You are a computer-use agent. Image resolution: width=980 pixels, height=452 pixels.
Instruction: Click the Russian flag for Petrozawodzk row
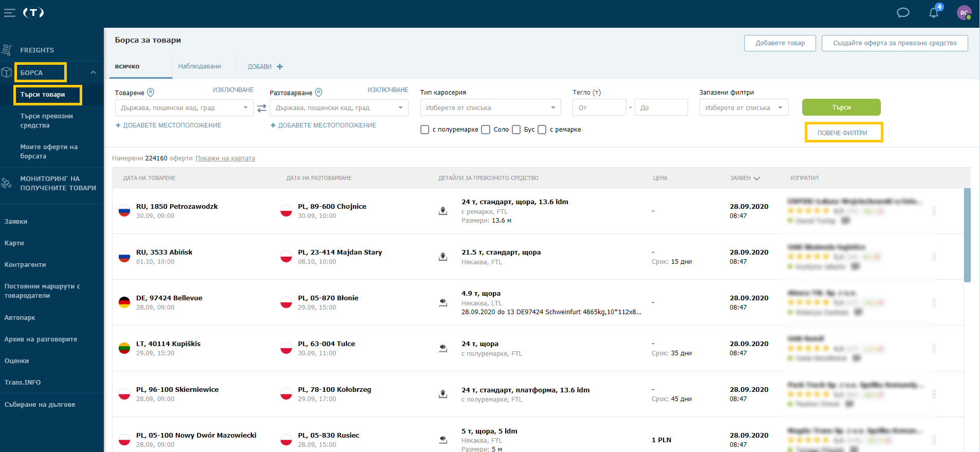click(124, 211)
